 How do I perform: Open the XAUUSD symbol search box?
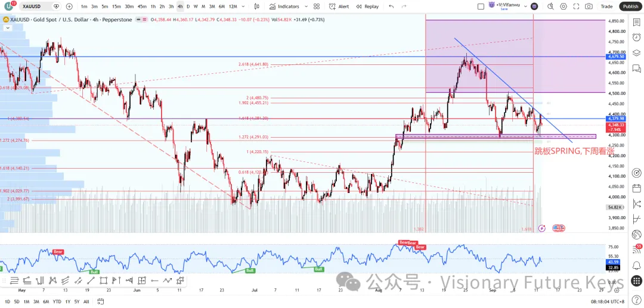coord(35,7)
